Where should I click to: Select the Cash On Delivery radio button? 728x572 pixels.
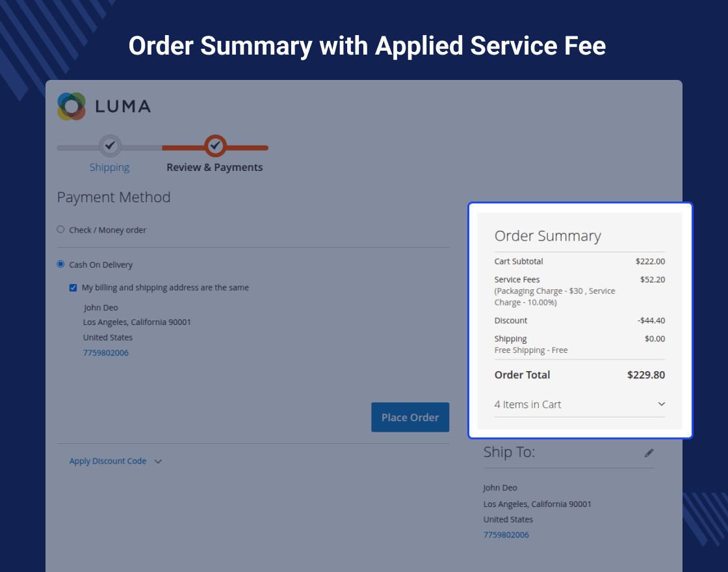[61, 265]
